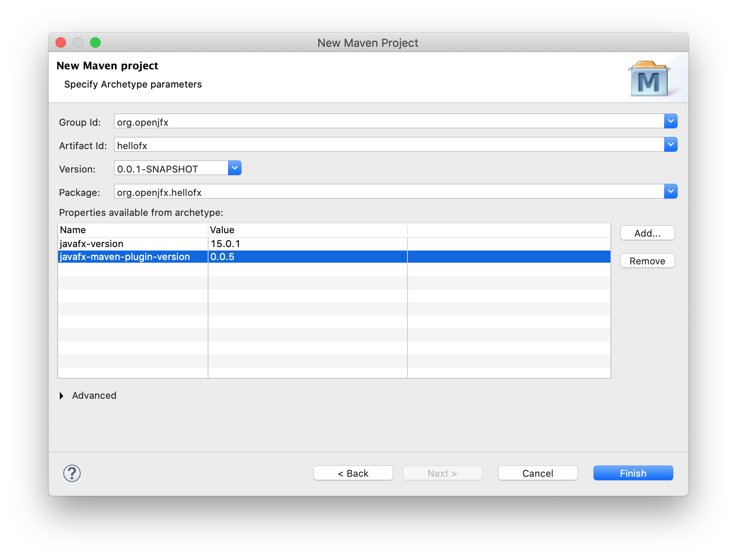Click into the Group Id text field

coord(388,122)
